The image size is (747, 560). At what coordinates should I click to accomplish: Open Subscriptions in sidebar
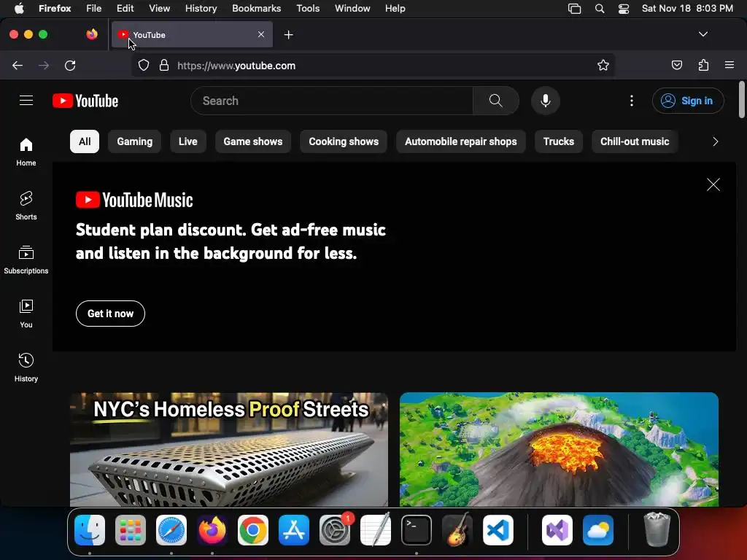26,260
